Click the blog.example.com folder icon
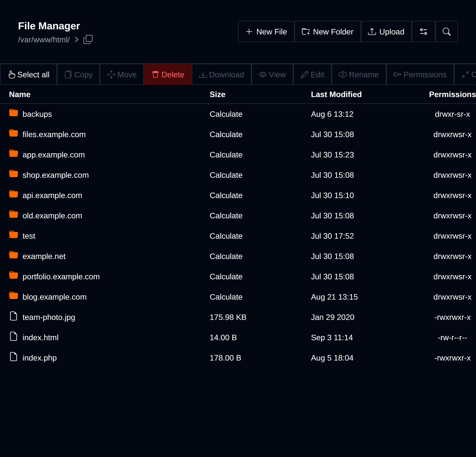 tap(14, 296)
